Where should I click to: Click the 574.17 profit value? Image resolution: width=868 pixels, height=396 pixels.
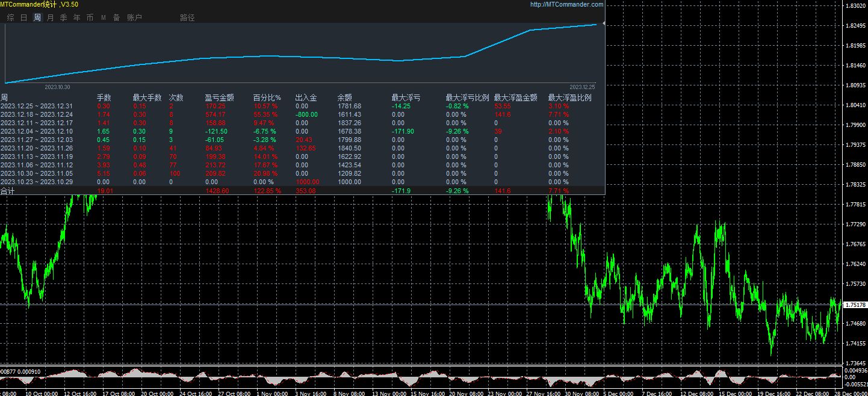(x=215, y=114)
